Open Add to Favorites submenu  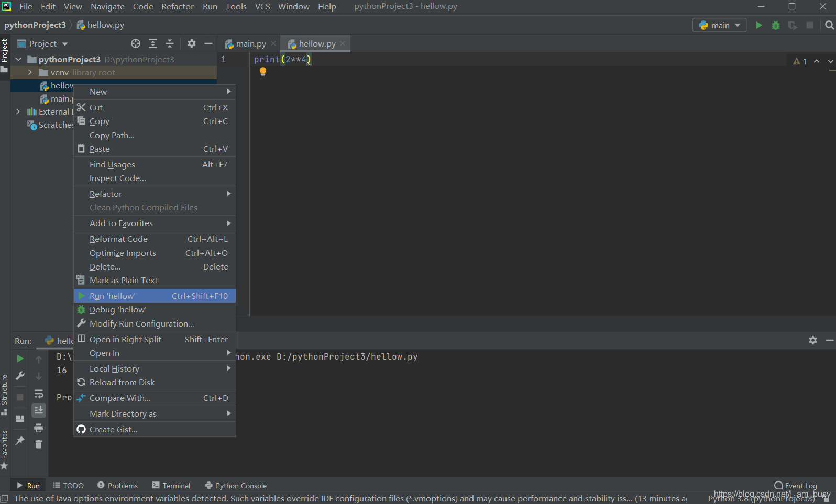(x=155, y=223)
